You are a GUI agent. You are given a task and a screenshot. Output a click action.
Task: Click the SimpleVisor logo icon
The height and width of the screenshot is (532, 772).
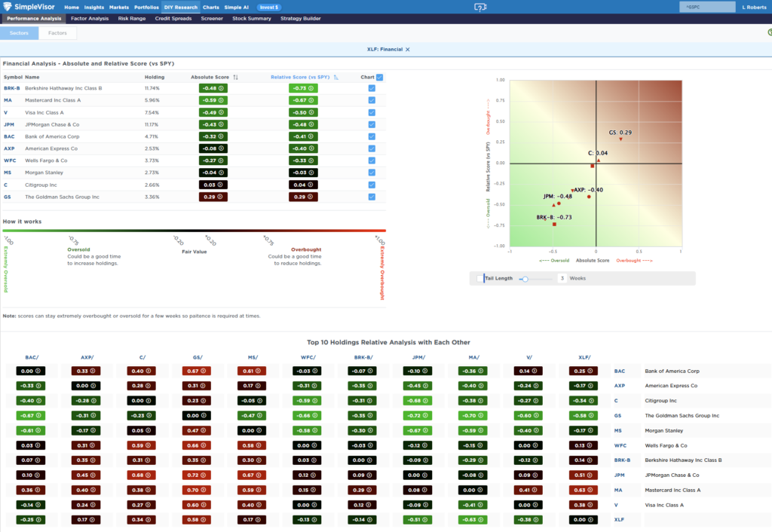click(x=8, y=5)
